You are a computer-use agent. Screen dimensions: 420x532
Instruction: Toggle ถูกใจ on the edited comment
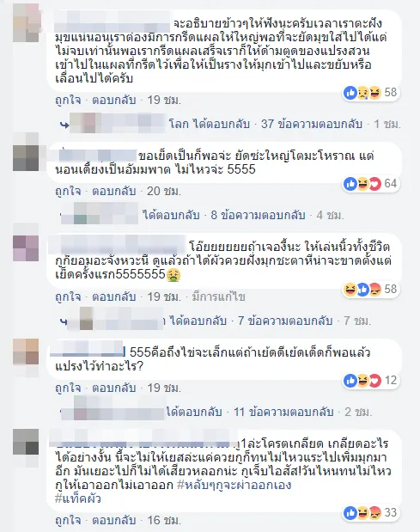(x=68, y=297)
